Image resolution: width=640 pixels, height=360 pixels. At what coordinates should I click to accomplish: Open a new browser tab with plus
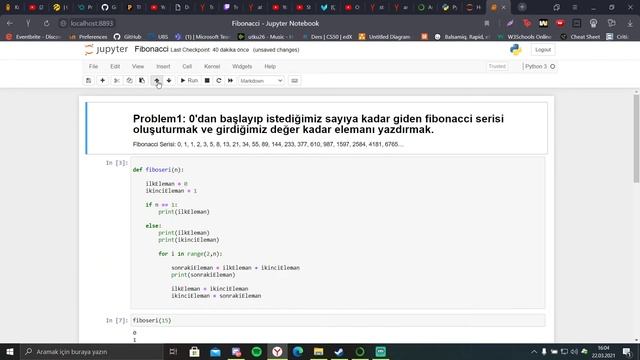[x=522, y=7]
